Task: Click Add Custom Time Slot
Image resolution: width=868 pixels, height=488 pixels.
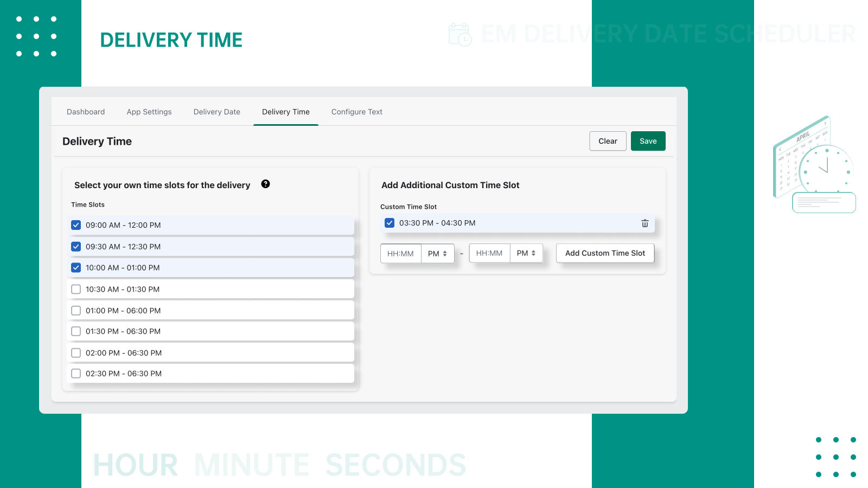Action: click(605, 253)
